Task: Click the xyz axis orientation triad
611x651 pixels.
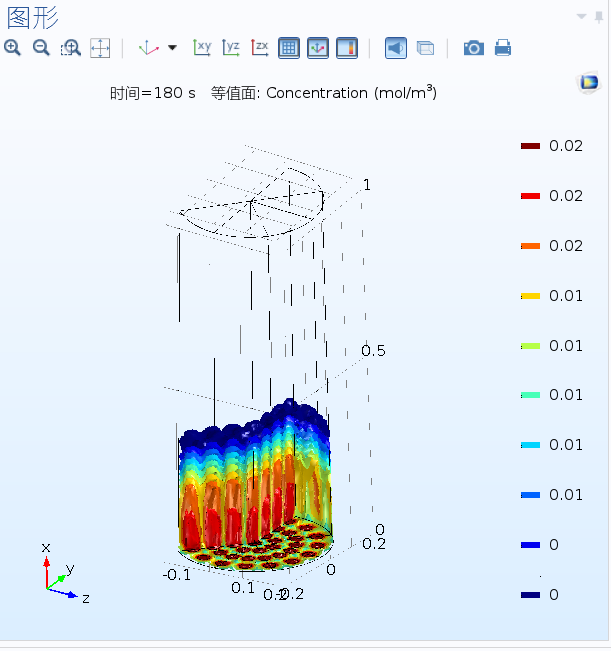Action: (66, 573)
